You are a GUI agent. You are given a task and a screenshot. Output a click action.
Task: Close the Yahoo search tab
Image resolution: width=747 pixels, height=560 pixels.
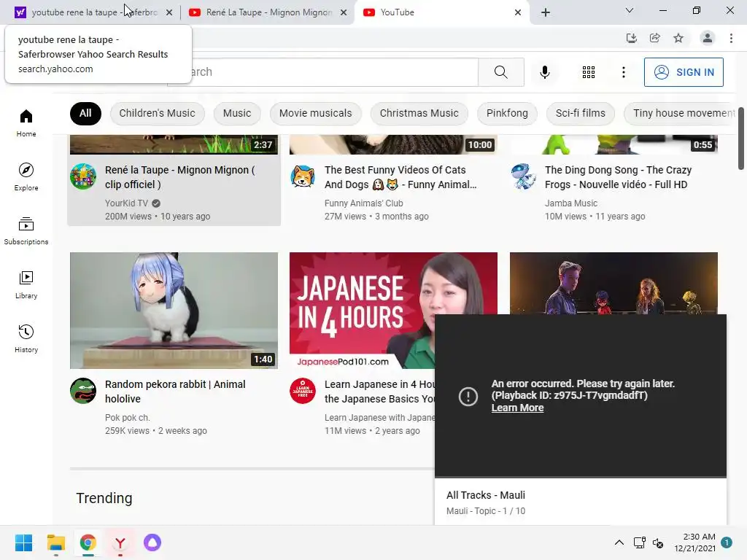click(169, 12)
